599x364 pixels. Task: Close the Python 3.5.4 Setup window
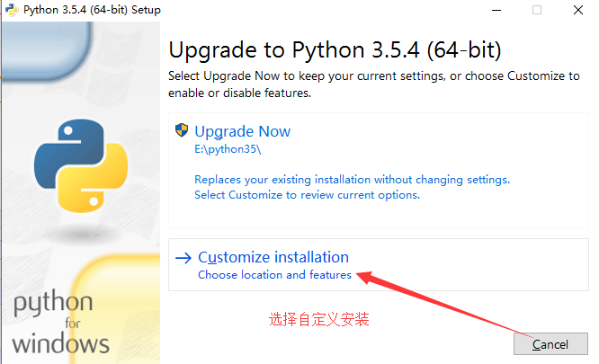pyautogui.click(x=578, y=10)
